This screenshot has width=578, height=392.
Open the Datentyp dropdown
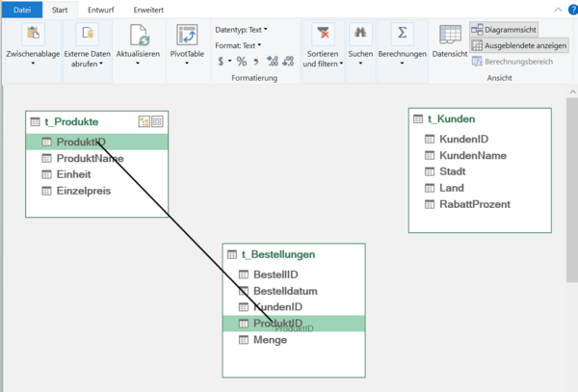point(241,30)
